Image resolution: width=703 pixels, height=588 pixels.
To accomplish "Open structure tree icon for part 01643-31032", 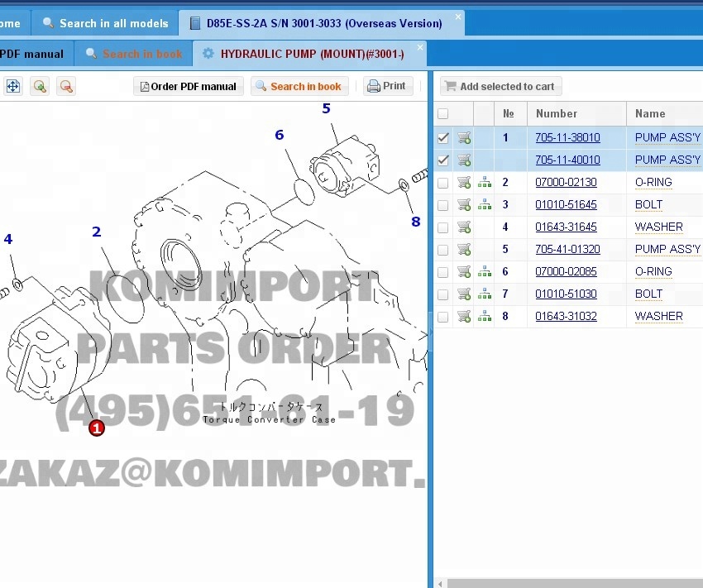I will pos(484,317).
